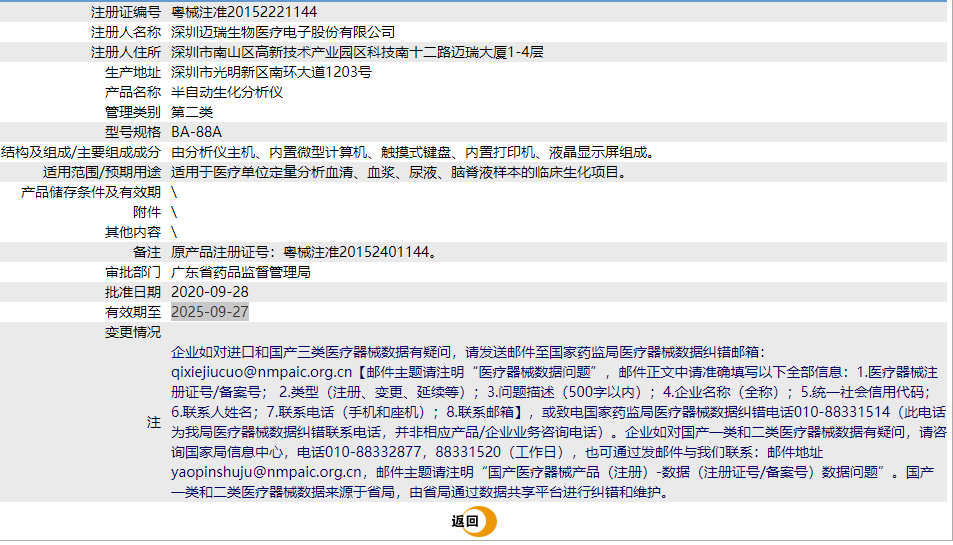Click the 返回 back button

pos(473,521)
